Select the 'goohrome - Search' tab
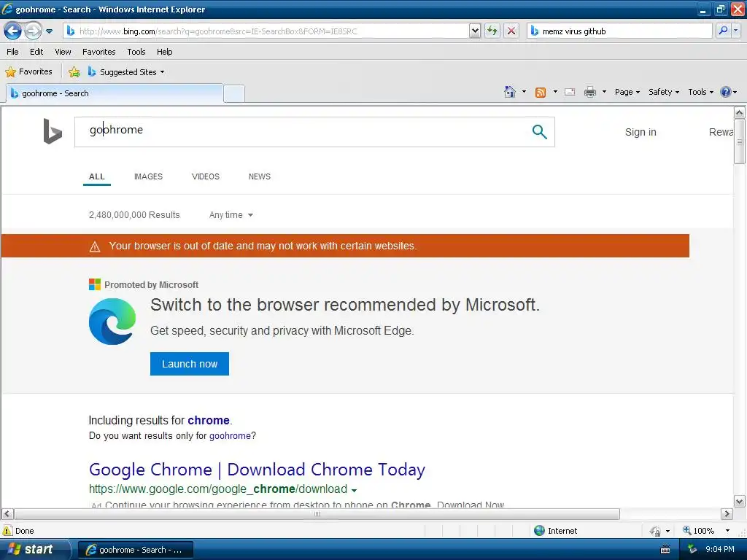 [x=115, y=93]
